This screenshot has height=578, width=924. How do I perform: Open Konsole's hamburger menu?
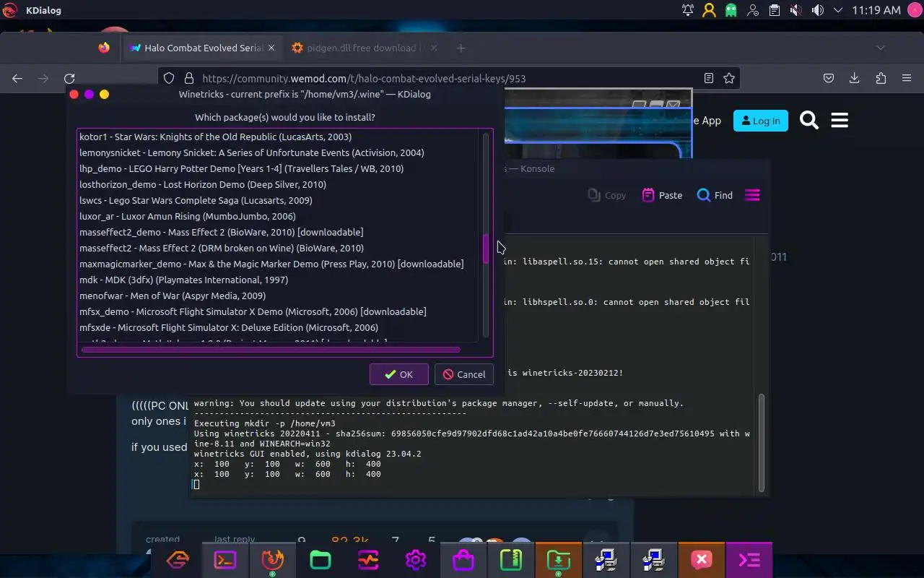pyautogui.click(x=752, y=195)
